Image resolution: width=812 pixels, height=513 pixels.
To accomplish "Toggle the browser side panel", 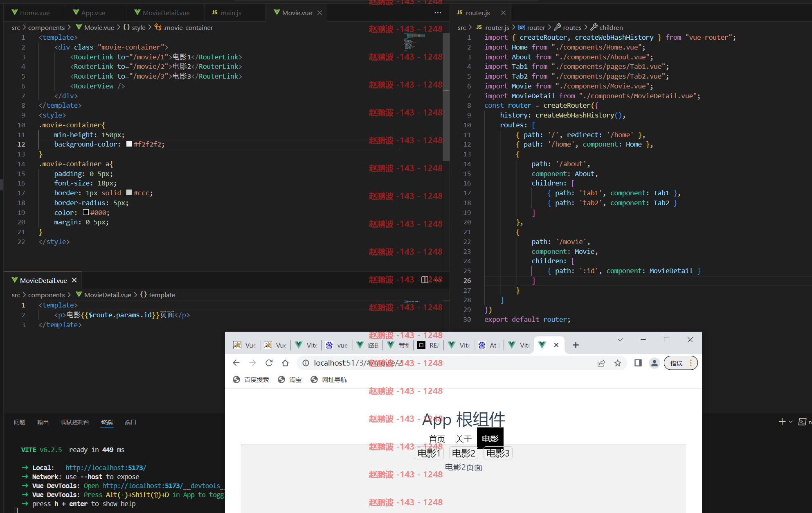I will coord(638,363).
